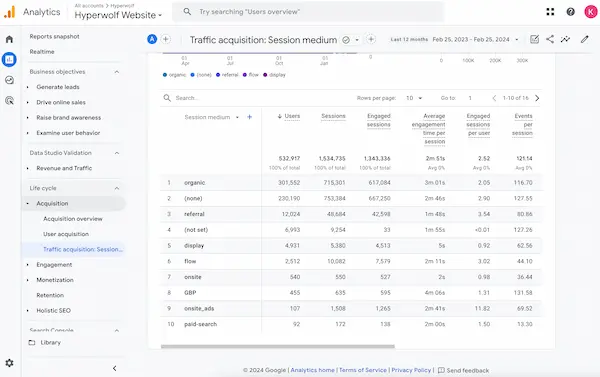Image resolution: width=600 pixels, height=377 pixels.
Task: Open the K account avatar
Action: [x=591, y=12]
